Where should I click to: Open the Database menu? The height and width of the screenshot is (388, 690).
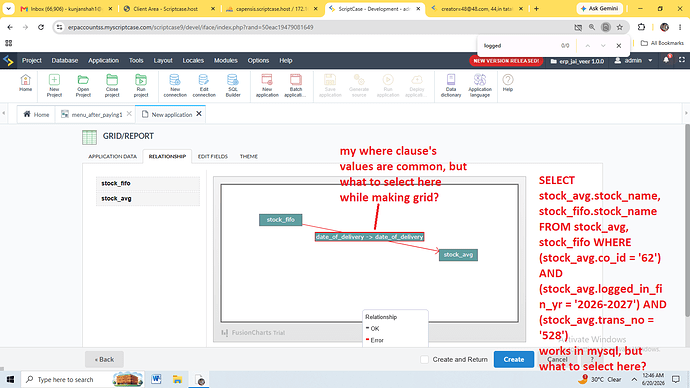click(65, 60)
